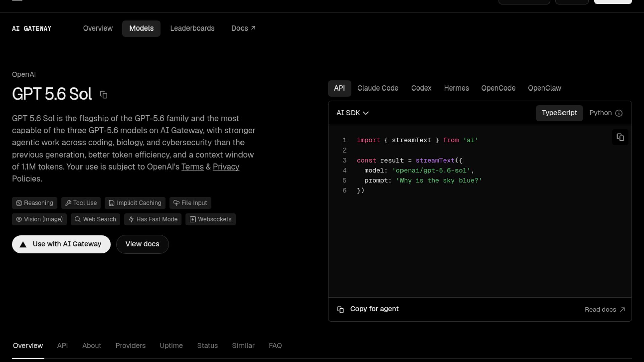The width and height of the screenshot is (644, 362).
Task: Open the AI SDK dropdown
Action: (x=353, y=113)
